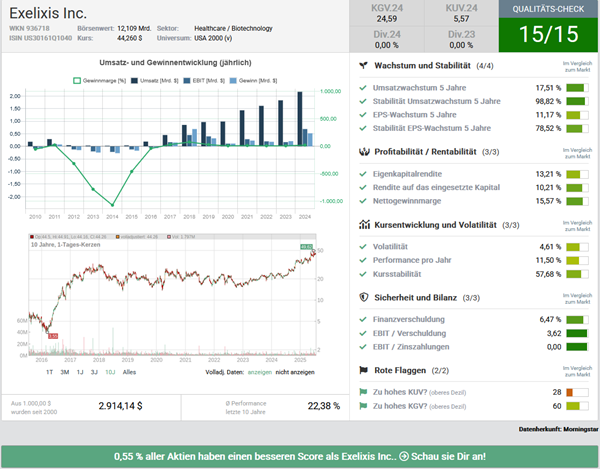Click the market comparison bar for Umsatzwachstum 5 Jahre
The image size is (600, 469).
(x=577, y=88)
